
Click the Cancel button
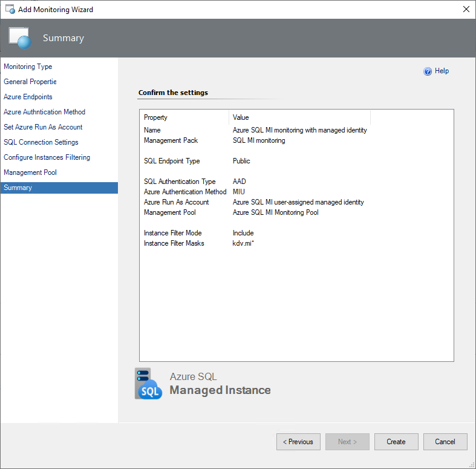click(x=445, y=442)
